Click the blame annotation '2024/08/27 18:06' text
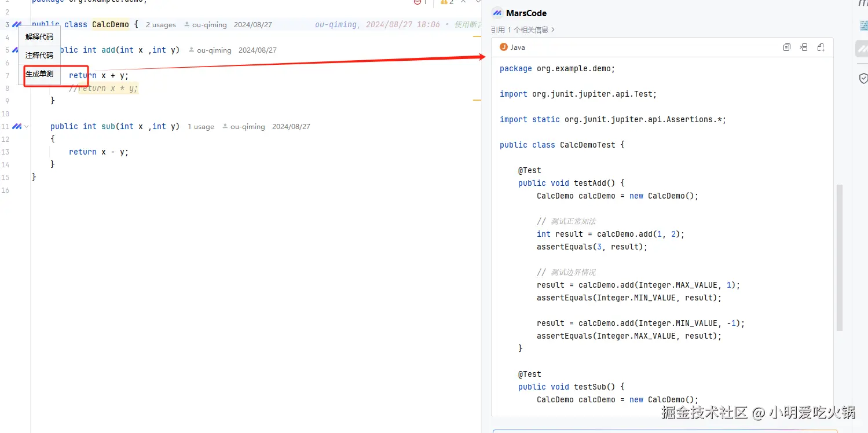The width and height of the screenshot is (868, 433). (x=403, y=25)
